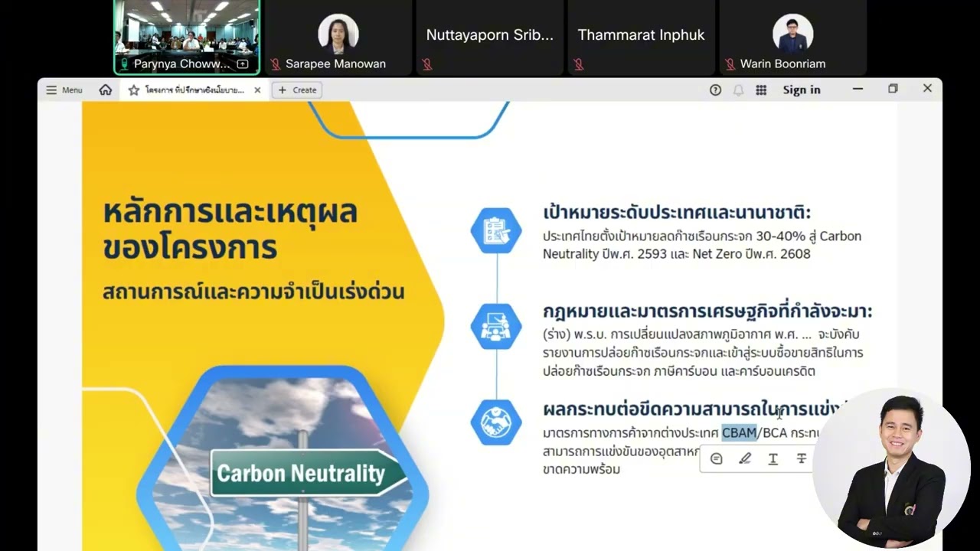Click the Create button
Image resolution: width=980 pixels, height=551 pixels.
pos(297,90)
